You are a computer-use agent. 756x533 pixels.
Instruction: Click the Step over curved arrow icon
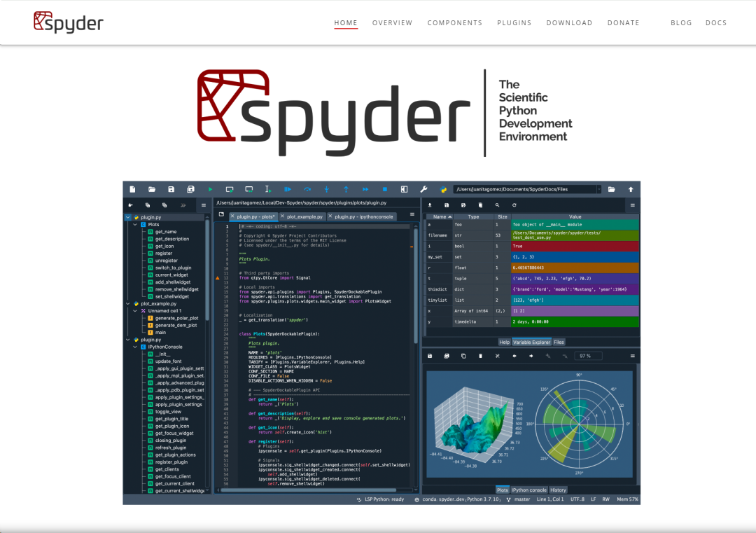[x=307, y=190]
